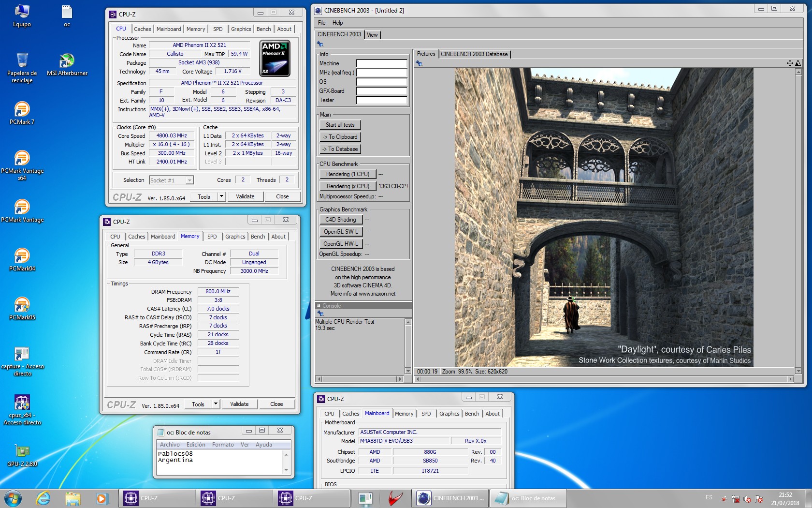Click Validate in top CPU-Z window
This screenshot has height=508, width=812.
pos(245,196)
